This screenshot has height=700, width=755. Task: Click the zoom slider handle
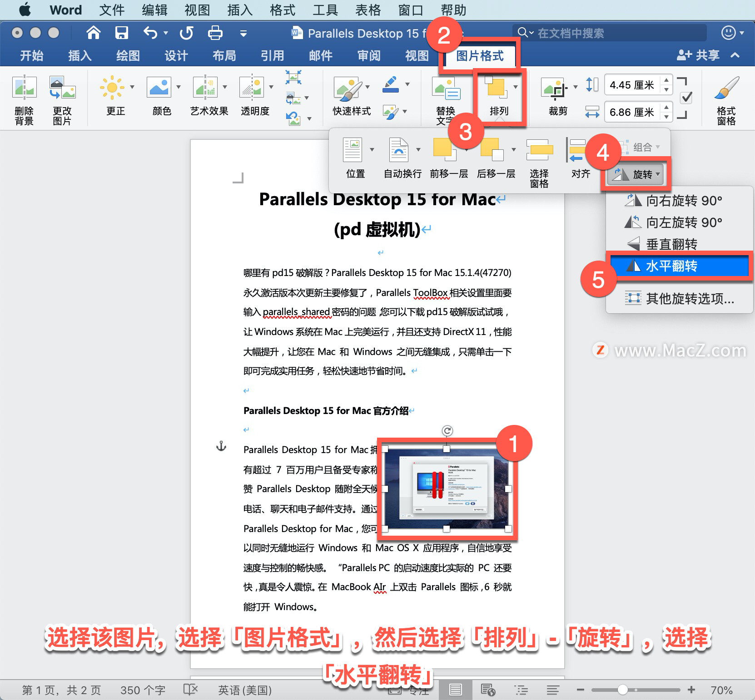point(623,690)
